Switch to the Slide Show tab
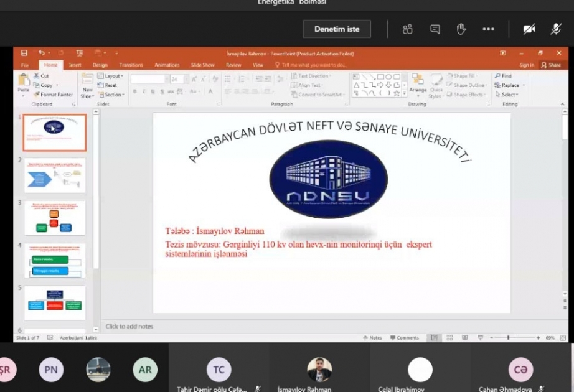The image size is (574, 392). (203, 65)
